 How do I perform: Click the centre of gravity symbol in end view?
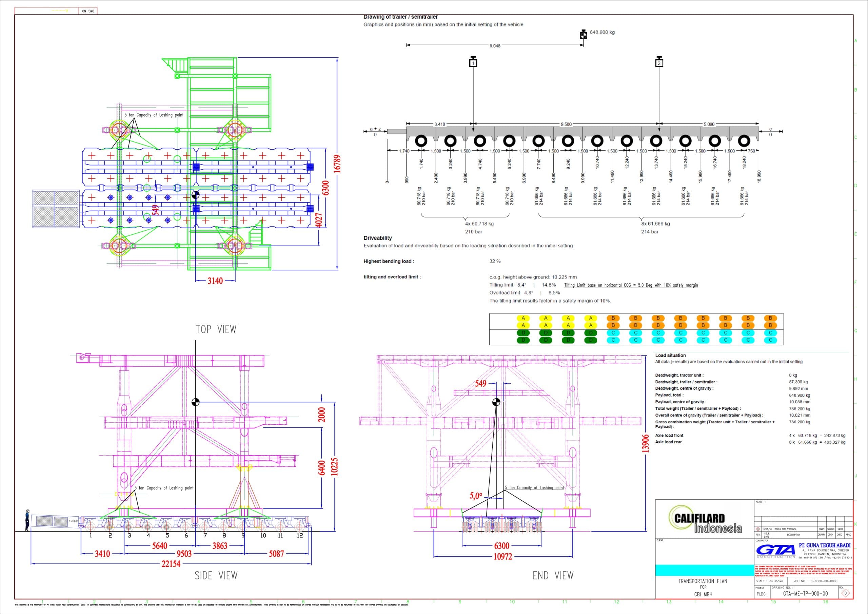click(x=496, y=402)
